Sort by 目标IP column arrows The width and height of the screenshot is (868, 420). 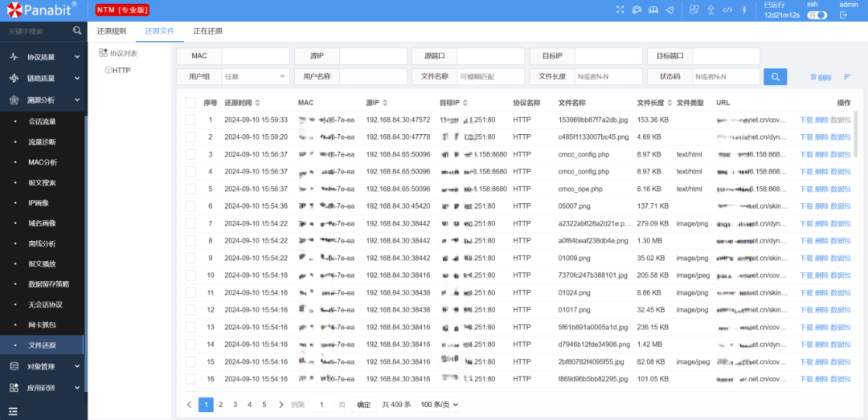point(465,103)
